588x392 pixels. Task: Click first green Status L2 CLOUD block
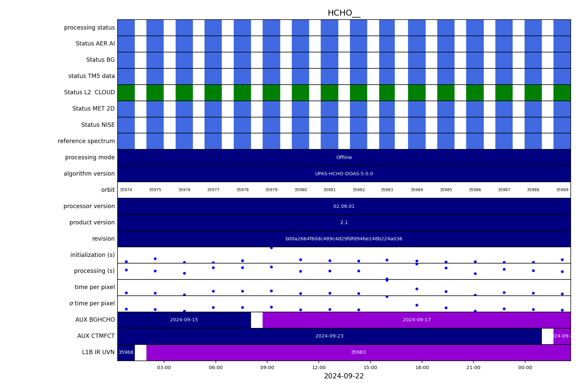(126, 93)
